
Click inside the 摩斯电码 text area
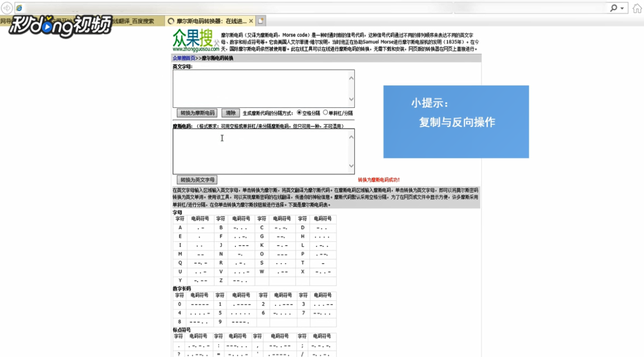(261, 151)
